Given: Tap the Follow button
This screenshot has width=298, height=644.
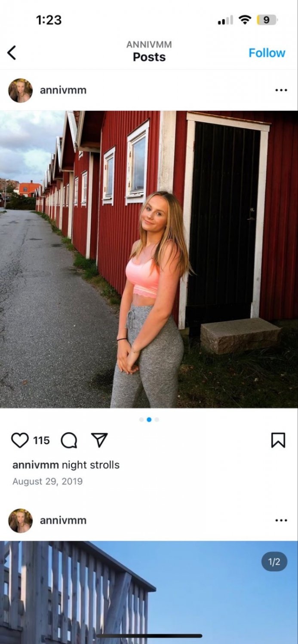Looking at the screenshot, I should click(x=267, y=53).
